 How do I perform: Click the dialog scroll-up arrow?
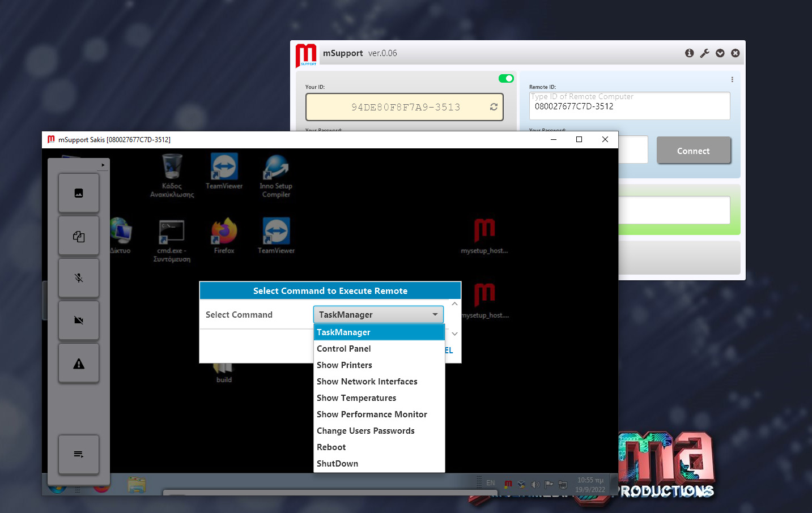click(x=454, y=304)
